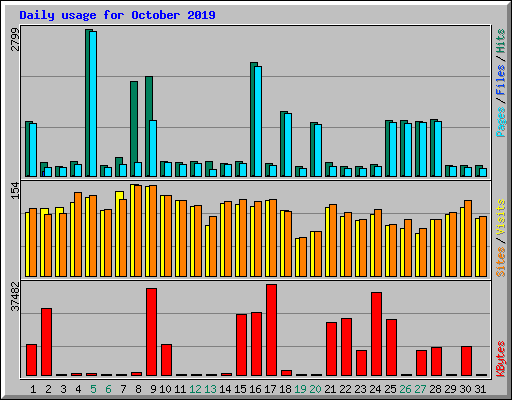Screen dimensions: 512x400
Task: Click green weekend day 5 label
Action: click(93, 389)
